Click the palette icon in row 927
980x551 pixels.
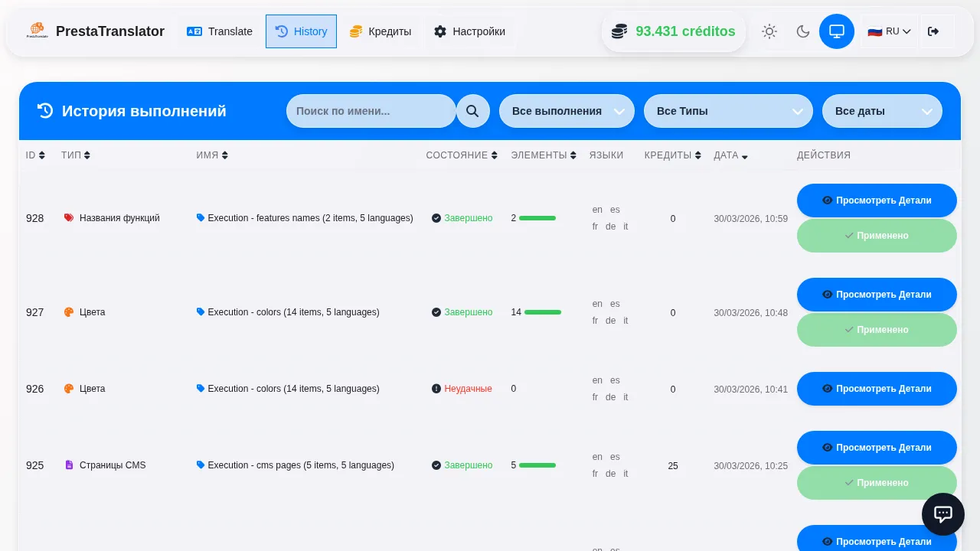pos(69,312)
